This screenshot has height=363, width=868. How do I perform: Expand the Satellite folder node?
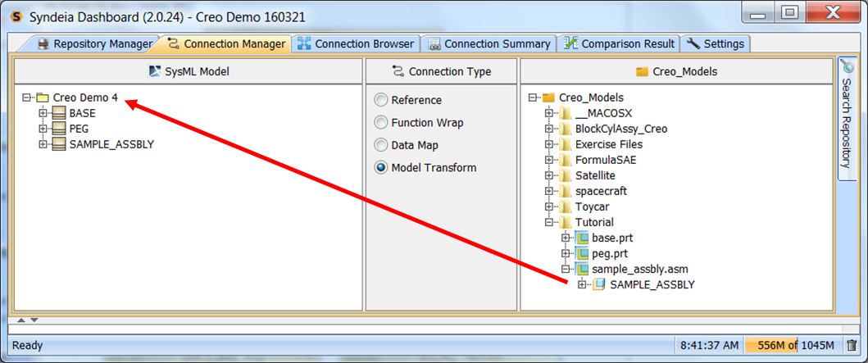pos(548,175)
